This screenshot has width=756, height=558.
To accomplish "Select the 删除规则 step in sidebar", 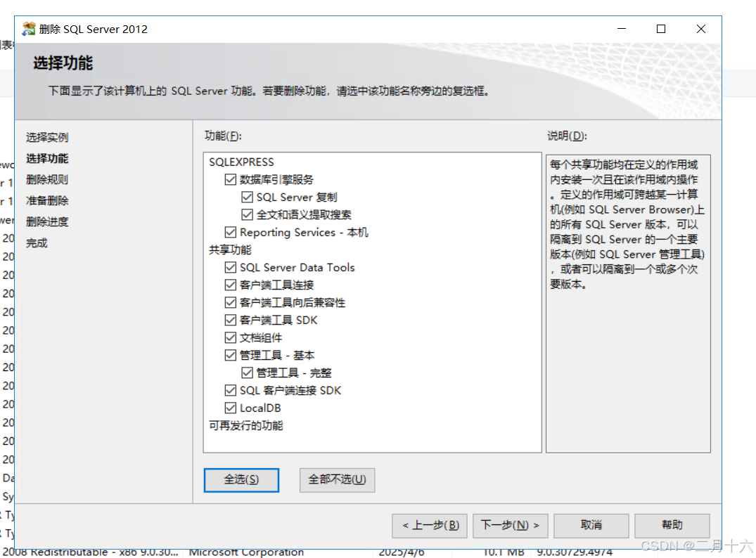I will pos(47,180).
